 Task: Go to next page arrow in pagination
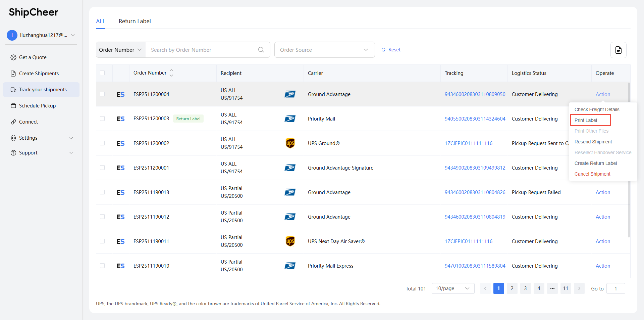click(x=579, y=288)
